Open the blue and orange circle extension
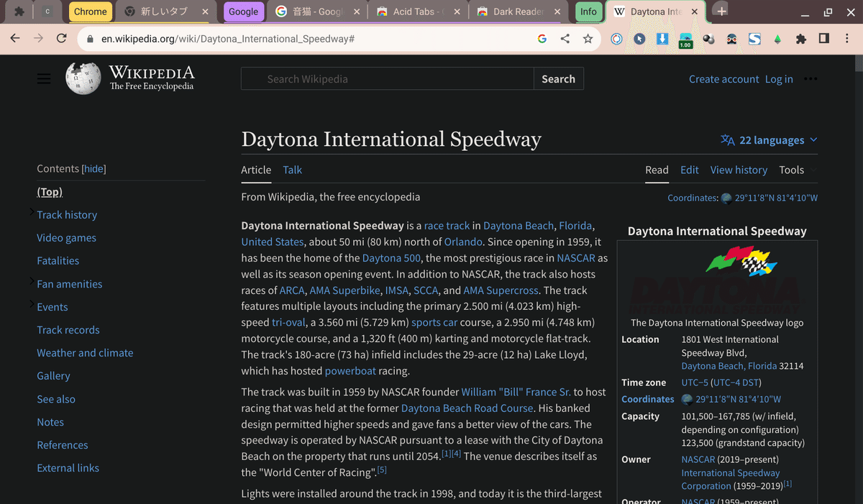Viewport: 863px width, 504px height. (616, 39)
